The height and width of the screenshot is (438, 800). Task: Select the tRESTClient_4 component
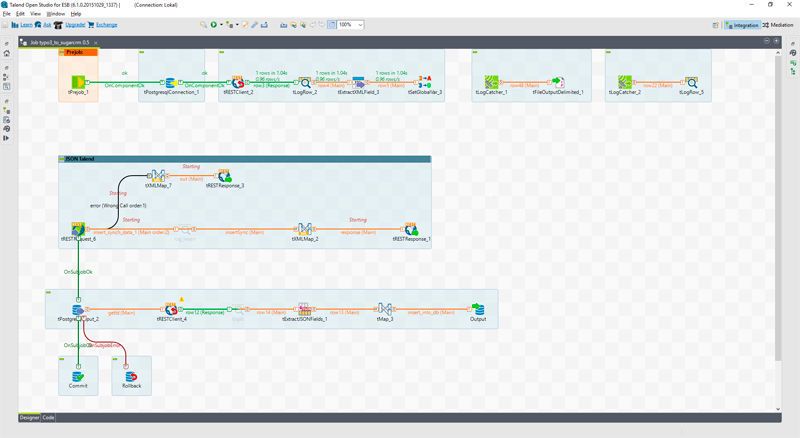pos(171,309)
